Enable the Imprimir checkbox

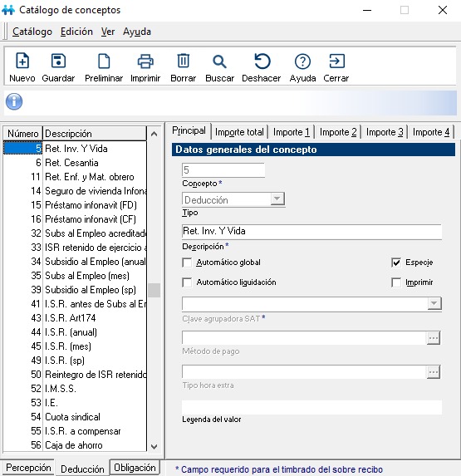click(396, 282)
